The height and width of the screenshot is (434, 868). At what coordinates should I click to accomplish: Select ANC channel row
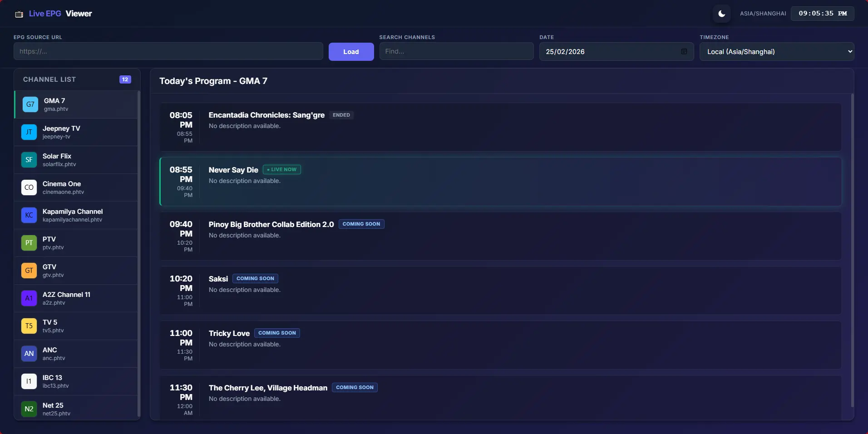click(76, 354)
